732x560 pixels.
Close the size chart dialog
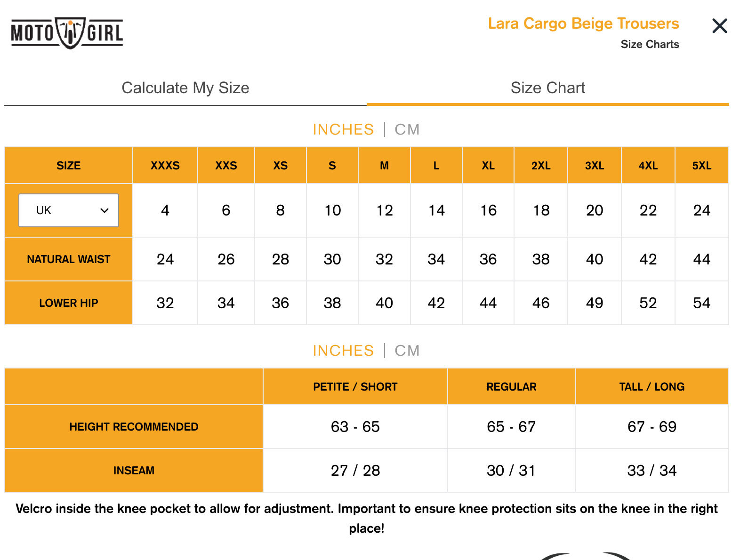(720, 26)
